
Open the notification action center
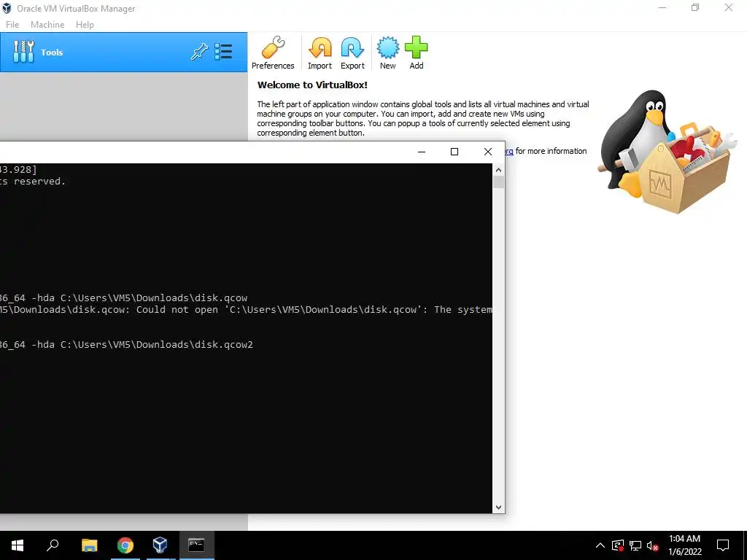[x=723, y=545]
